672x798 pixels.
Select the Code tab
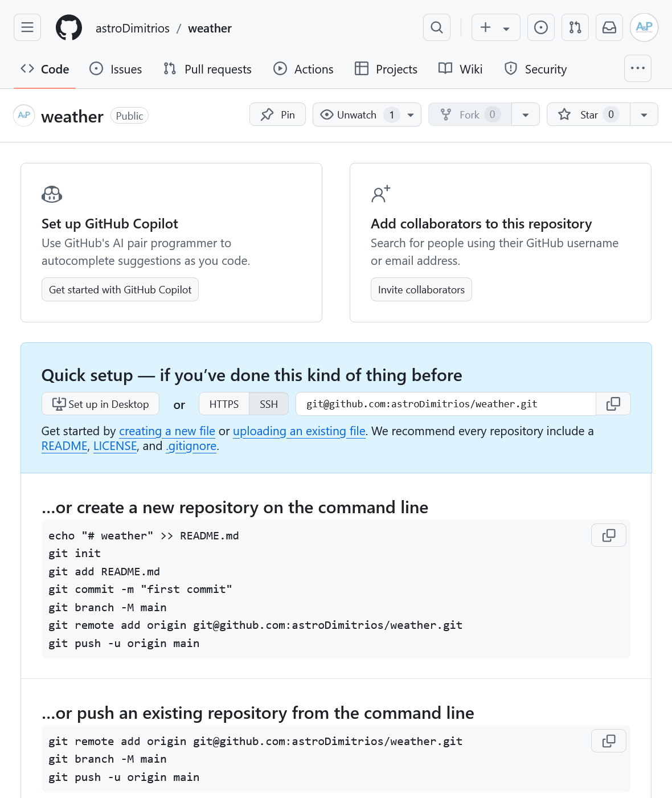[x=45, y=69]
